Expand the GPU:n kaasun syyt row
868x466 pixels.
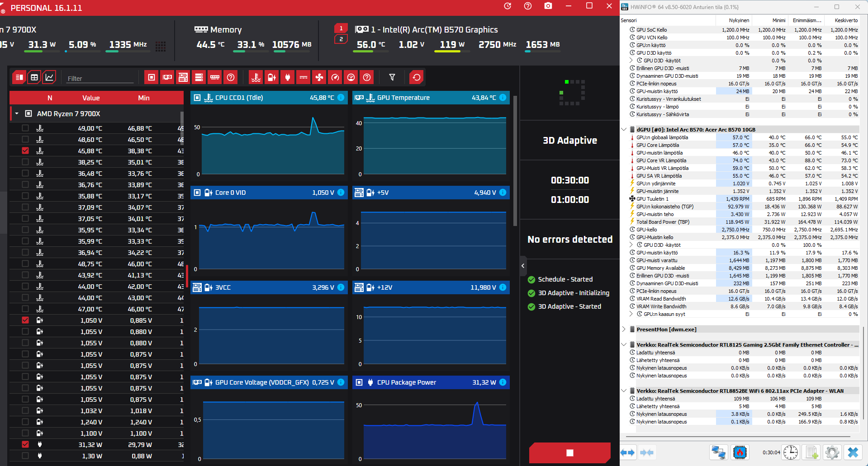631,314
